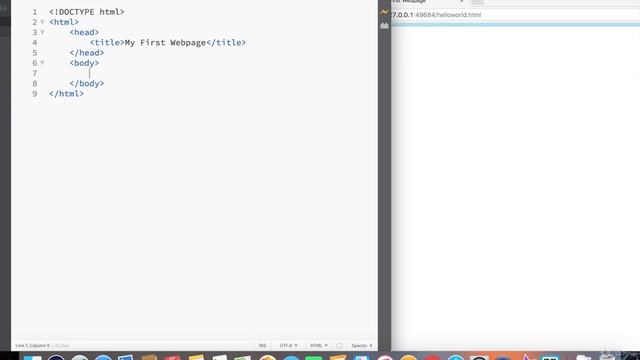Click the closing </body> tag

pyautogui.click(x=87, y=83)
